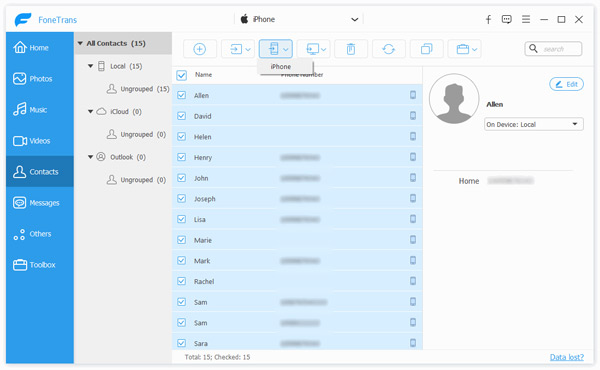Click the delete trash can icon
Image resolution: width=600 pixels, height=370 pixels.
pyautogui.click(x=351, y=49)
